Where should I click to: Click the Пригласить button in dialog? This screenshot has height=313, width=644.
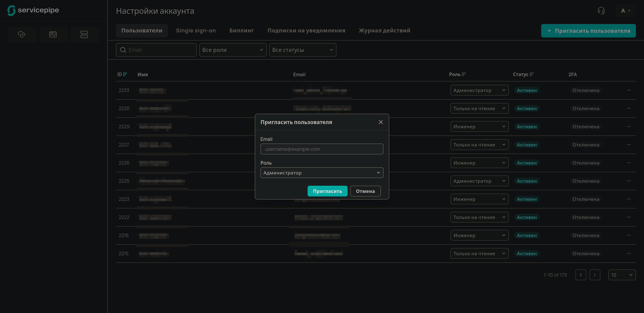pos(327,191)
